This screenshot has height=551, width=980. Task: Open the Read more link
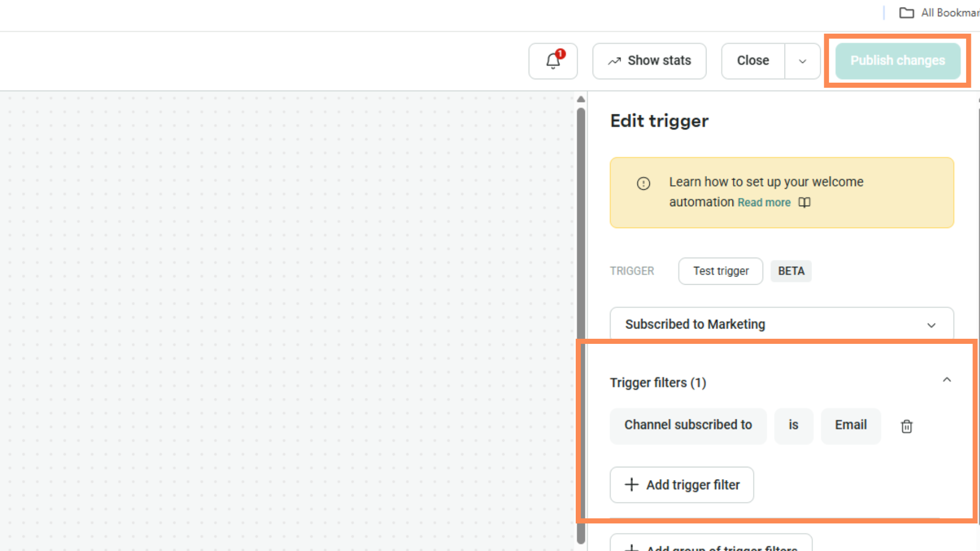click(x=764, y=203)
